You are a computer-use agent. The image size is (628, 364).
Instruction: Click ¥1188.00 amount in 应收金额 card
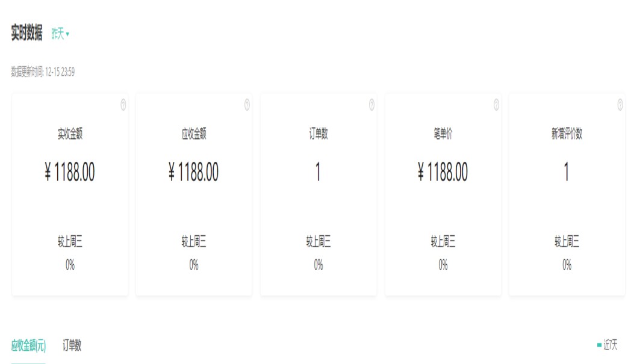click(x=194, y=173)
